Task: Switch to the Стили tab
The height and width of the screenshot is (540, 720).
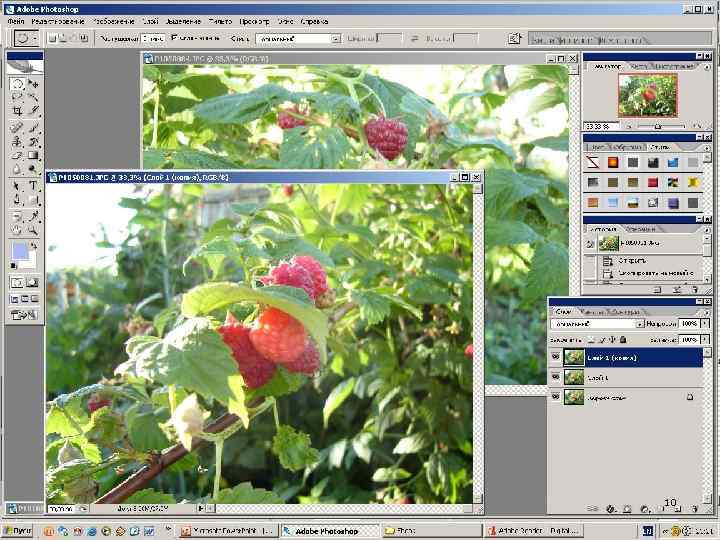Action: (660, 147)
